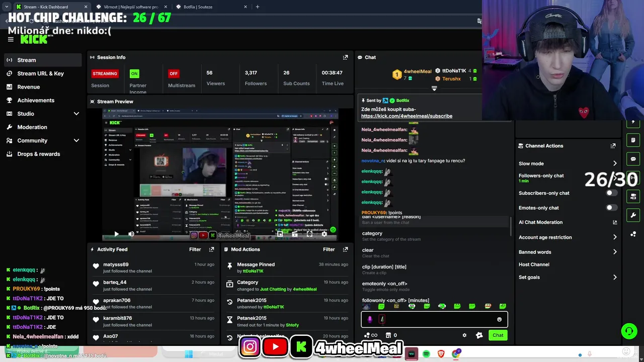
Task: Click BotRix name in pinned message
Action: 403,101
